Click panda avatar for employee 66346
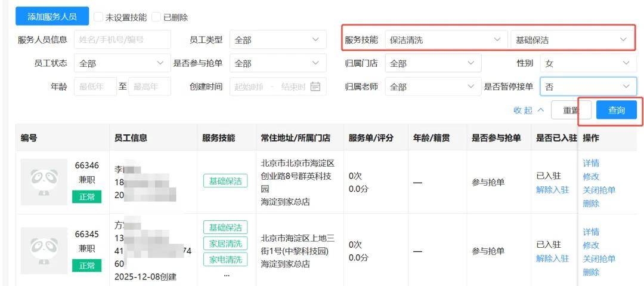Viewport: 644px width, 286px height. pyautogui.click(x=40, y=177)
